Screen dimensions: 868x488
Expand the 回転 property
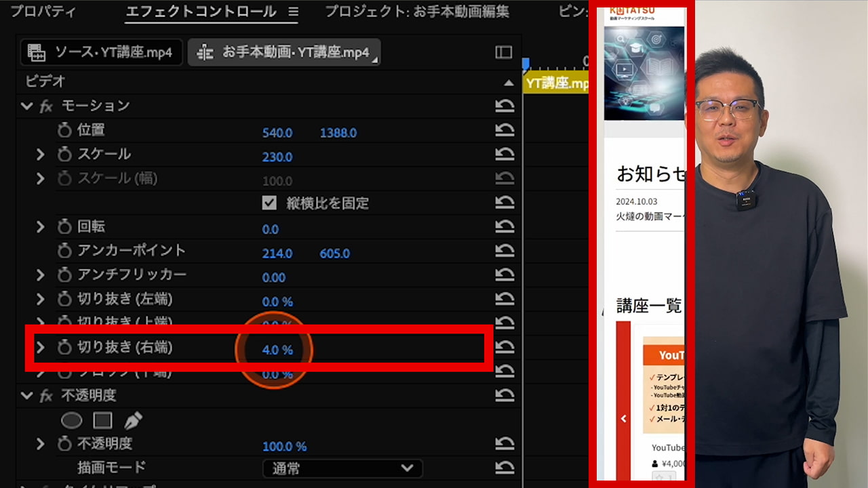40,227
